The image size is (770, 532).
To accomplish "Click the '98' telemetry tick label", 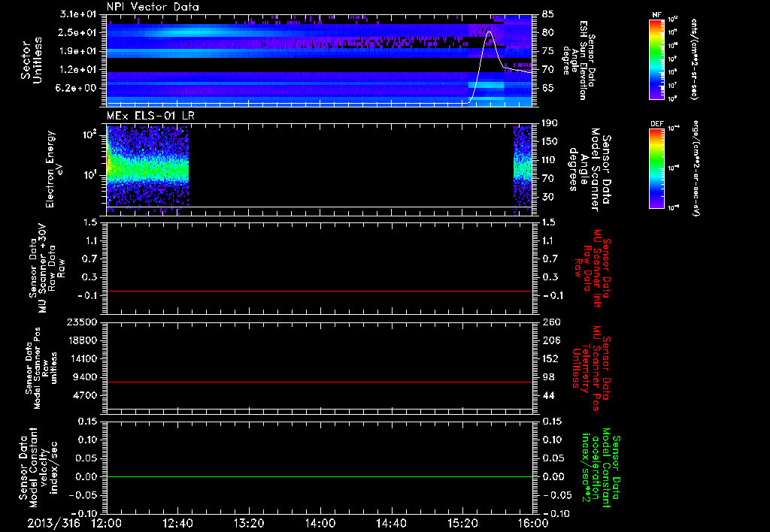I will pyautogui.click(x=548, y=377).
